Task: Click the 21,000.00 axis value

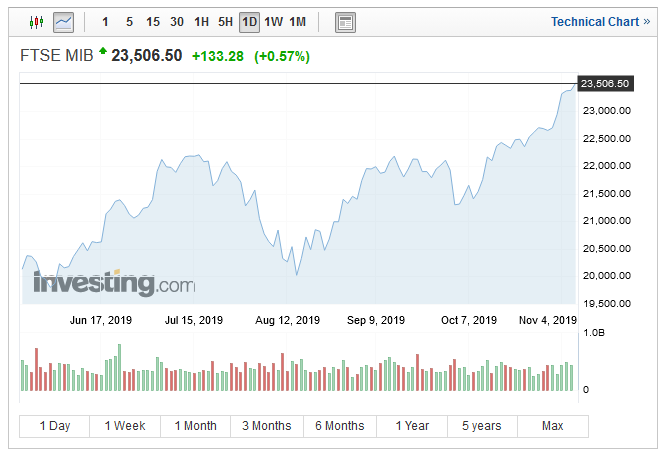Action: (x=607, y=221)
